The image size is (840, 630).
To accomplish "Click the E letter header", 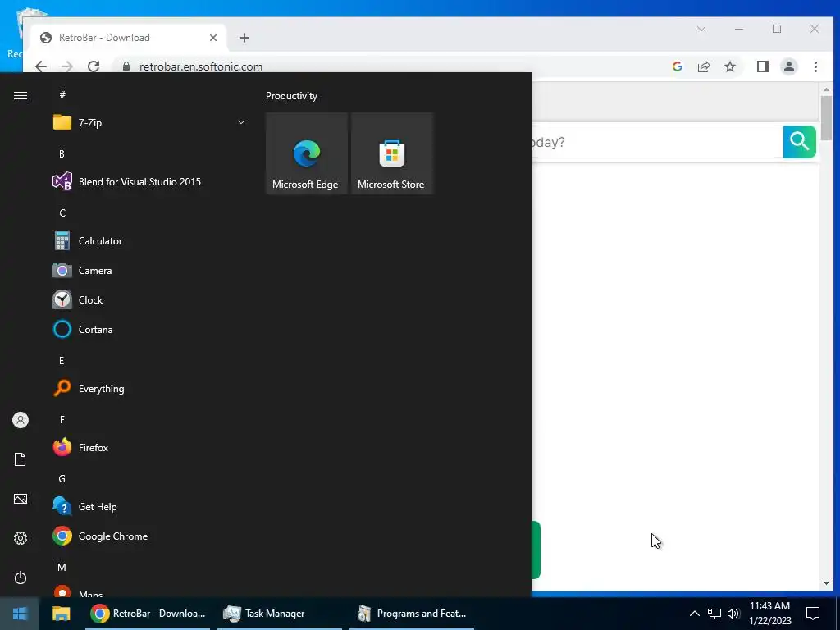I will click(x=62, y=361).
